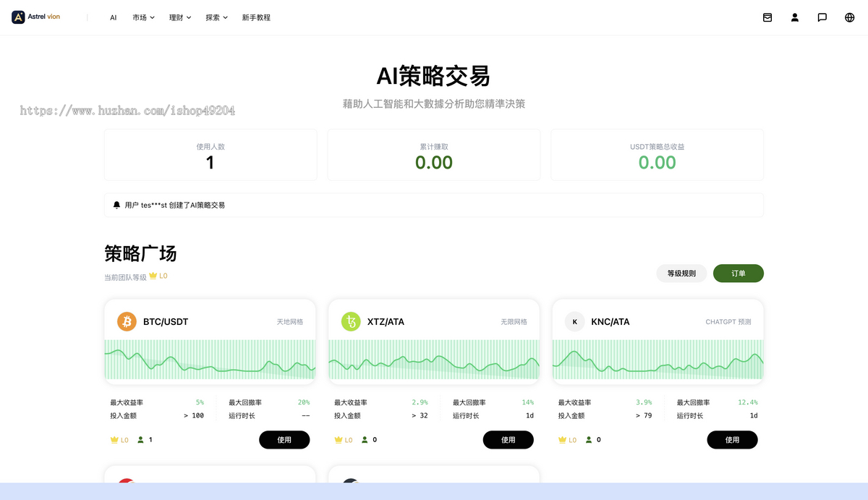Expand the 探索 dropdown menu
Screen dimensions: 868x500
(216, 17)
